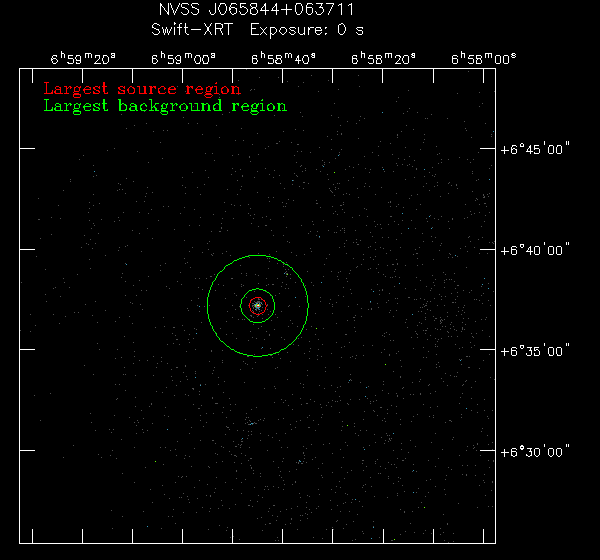Click the title text NVSS J065844+063711
Screen dimensions: 600x560
click(x=256, y=10)
